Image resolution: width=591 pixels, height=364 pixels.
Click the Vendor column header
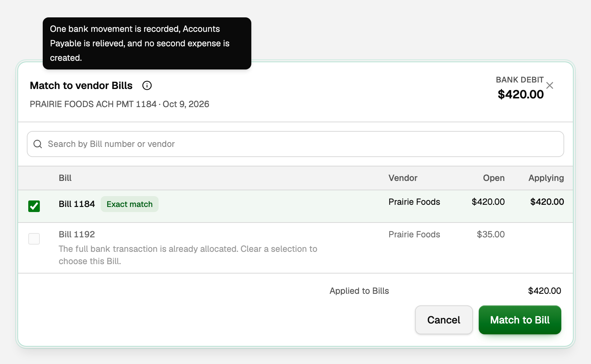point(403,178)
